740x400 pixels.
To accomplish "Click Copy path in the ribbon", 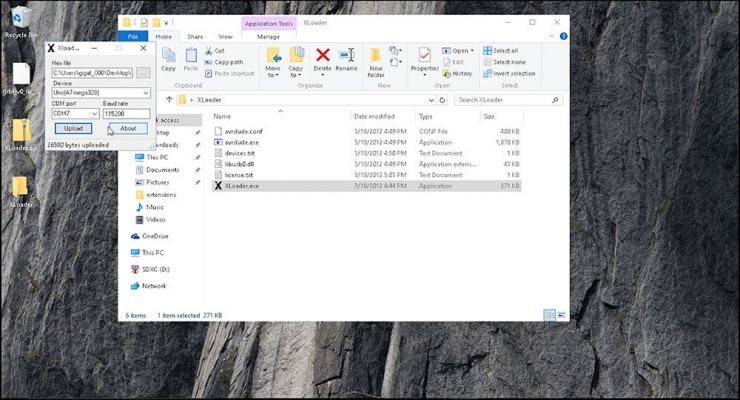I will (224, 62).
